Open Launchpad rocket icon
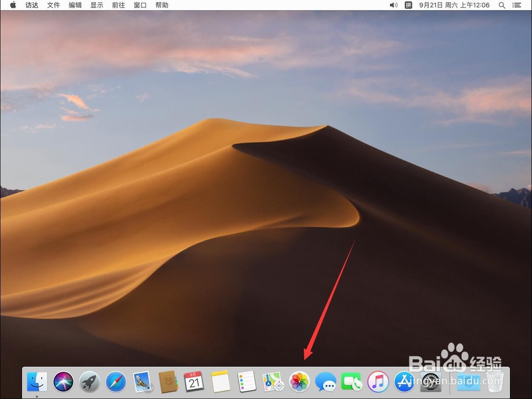This screenshot has height=399, width=532. tap(89, 381)
